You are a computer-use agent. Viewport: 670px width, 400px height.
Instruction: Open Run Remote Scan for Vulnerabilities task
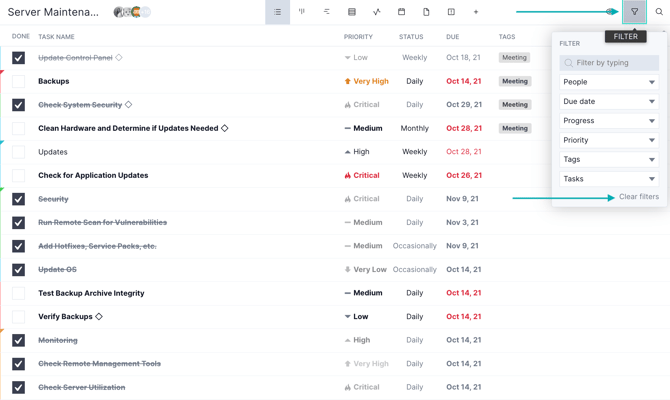[103, 222]
